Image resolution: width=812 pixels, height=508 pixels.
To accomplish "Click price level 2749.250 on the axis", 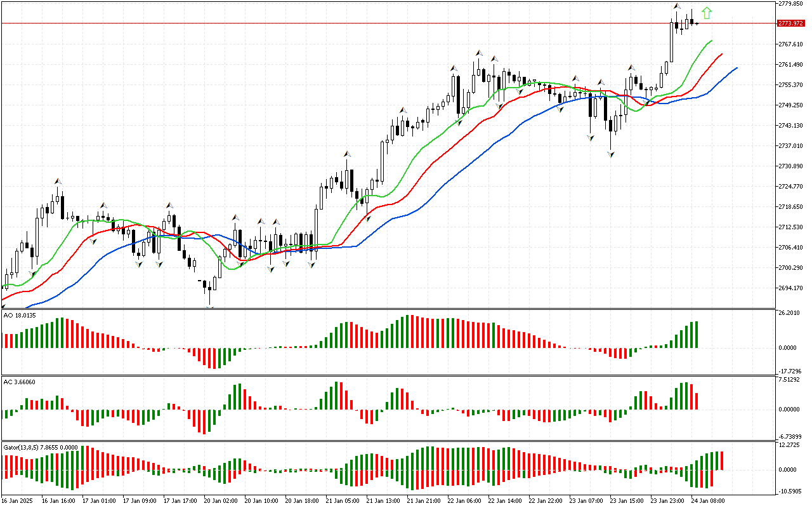I will 790,105.
